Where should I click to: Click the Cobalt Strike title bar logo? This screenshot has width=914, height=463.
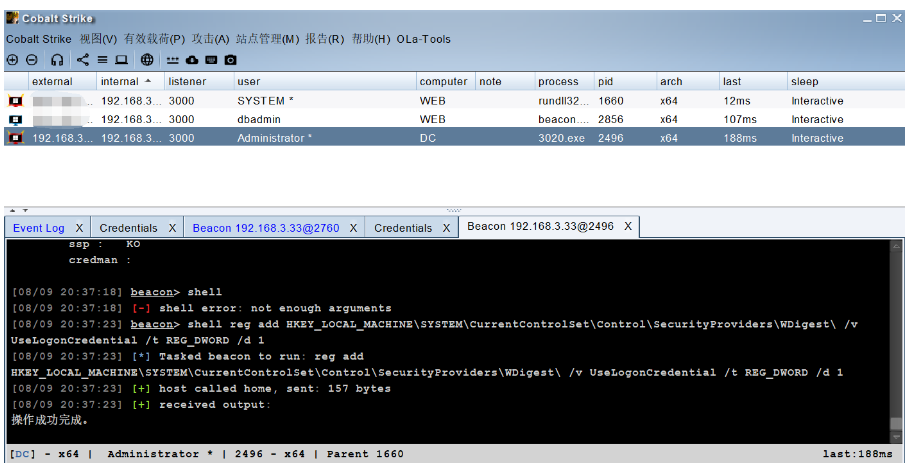coord(12,17)
